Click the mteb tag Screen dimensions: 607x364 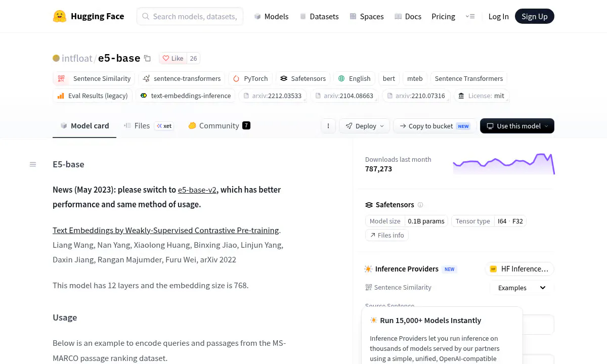tap(415, 78)
